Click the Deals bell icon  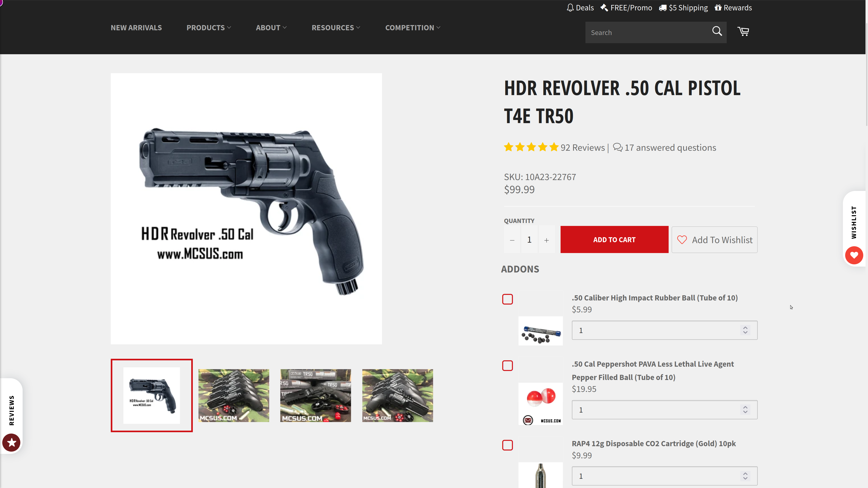(x=570, y=8)
